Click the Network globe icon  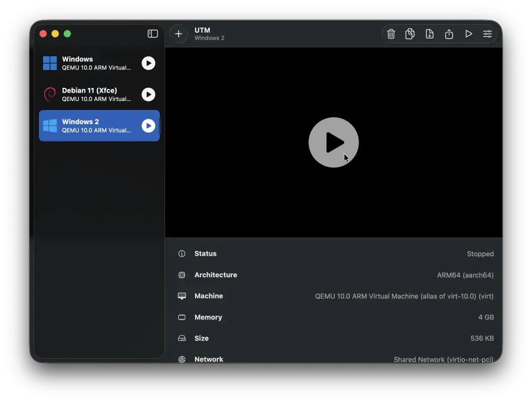pos(182,359)
